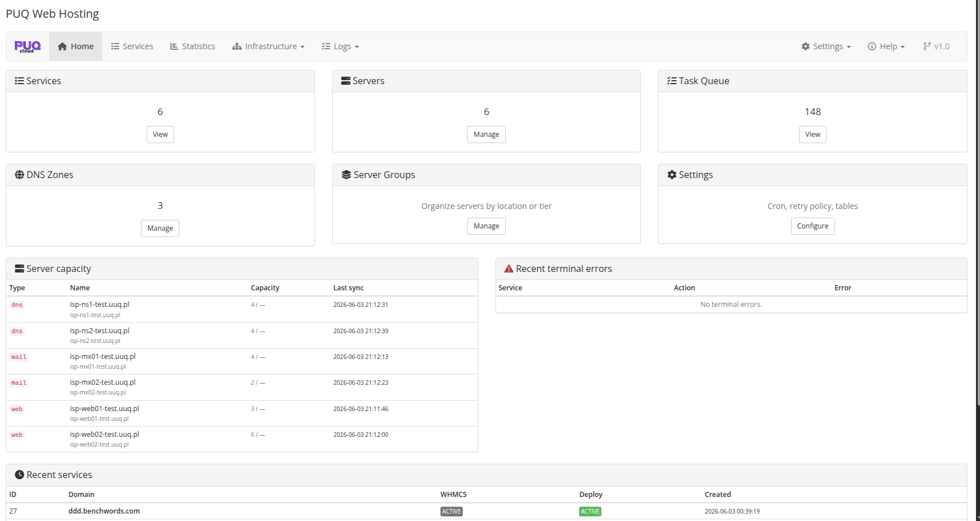
Task: Click last sync 2026-06-03 21:12:31
Action: (x=361, y=305)
